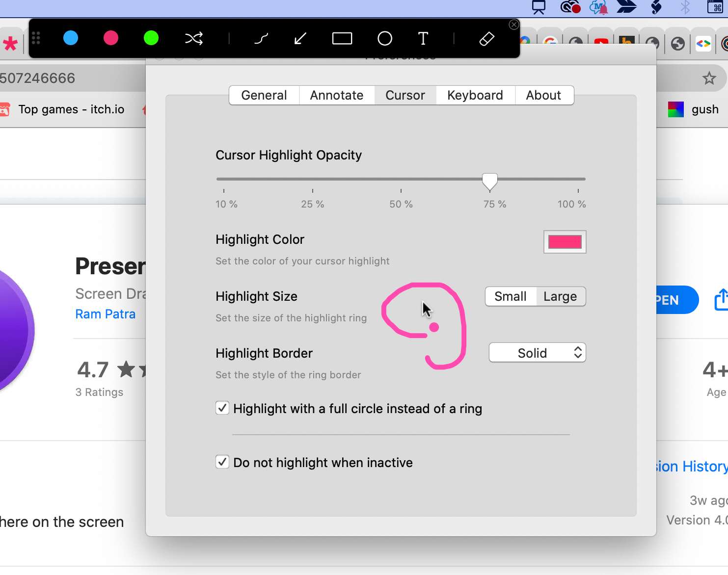Select the circle shape tool
Screen dimensions: 728x575
click(x=385, y=38)
